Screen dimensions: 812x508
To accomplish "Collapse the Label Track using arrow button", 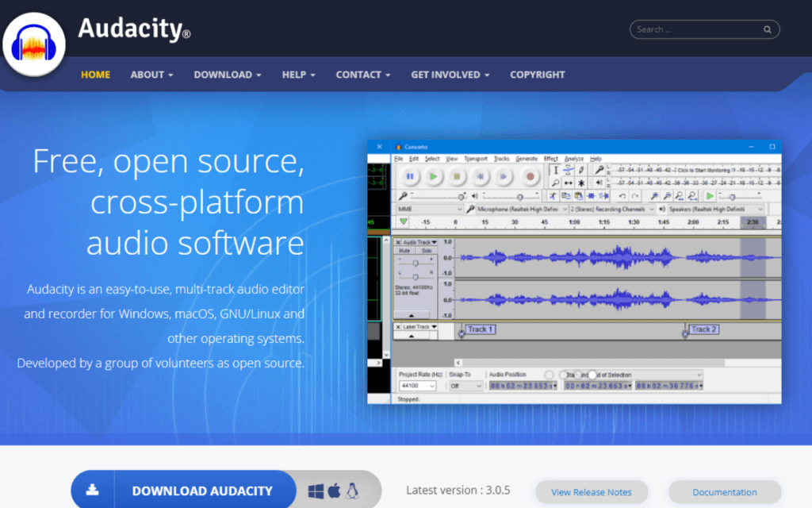I will [x=412, y=336].
